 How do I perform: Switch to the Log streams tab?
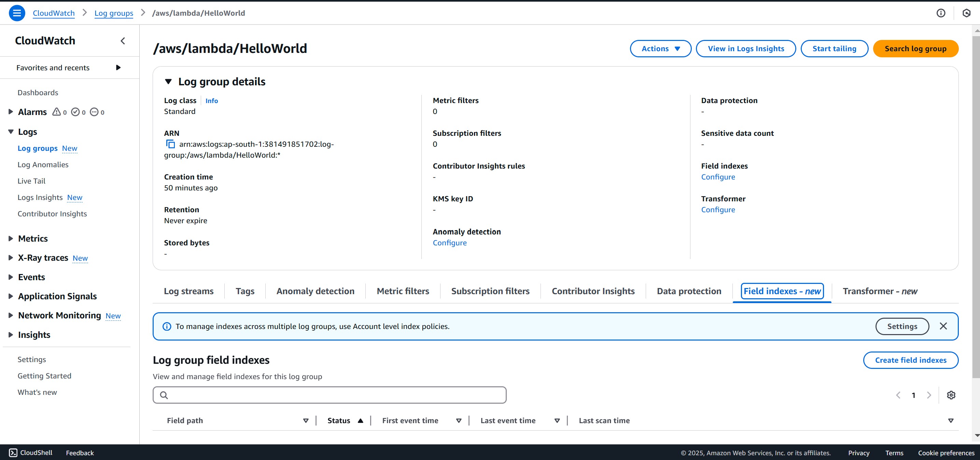189,291
